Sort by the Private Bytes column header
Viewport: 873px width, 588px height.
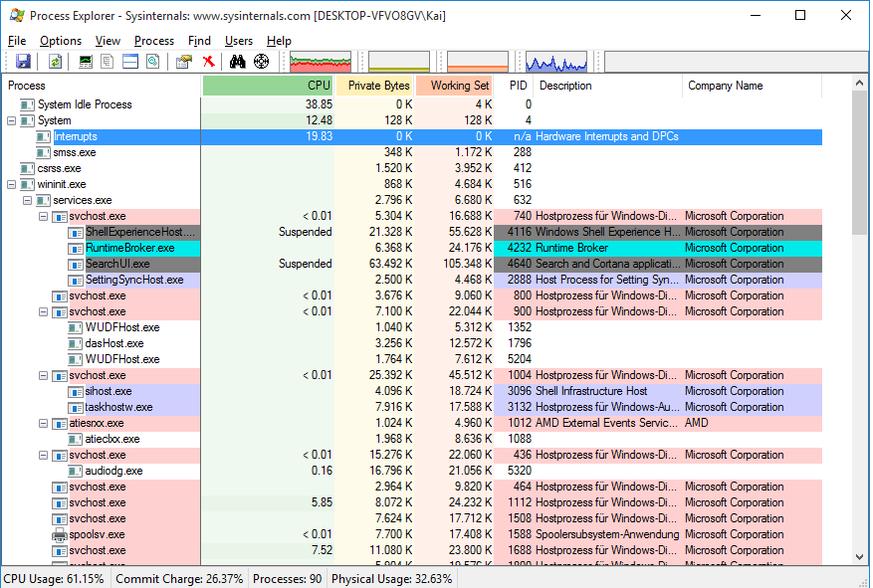(x=374, y=86)
